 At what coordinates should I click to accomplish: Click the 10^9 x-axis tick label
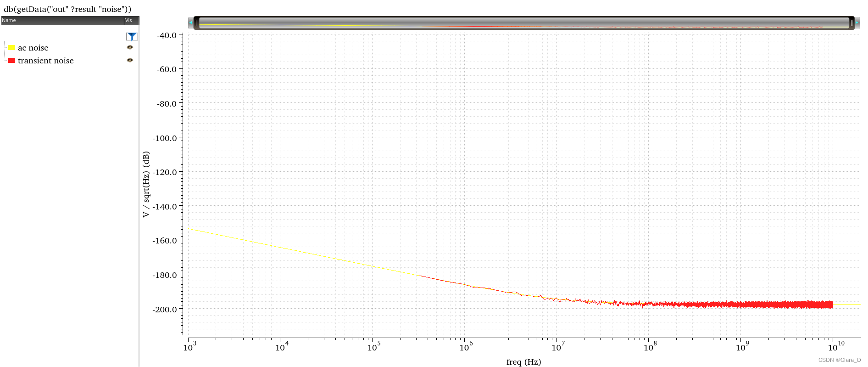click(x=742, y=347)
